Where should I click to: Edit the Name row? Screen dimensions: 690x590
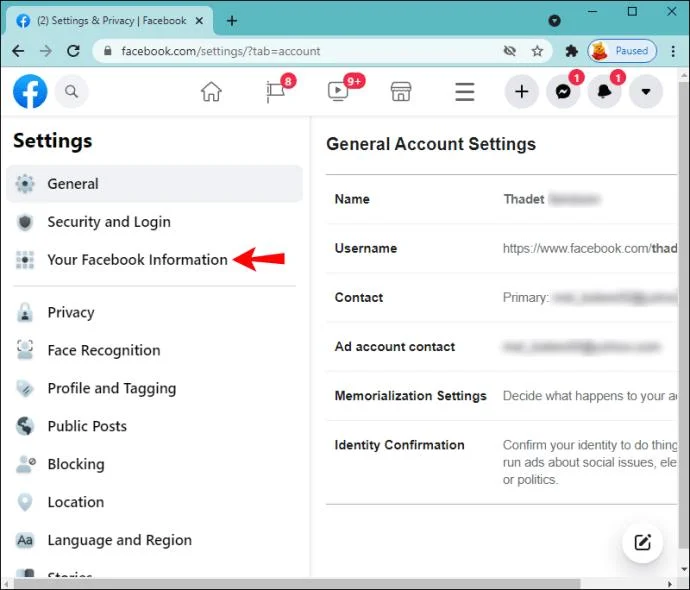click(501, 199)
